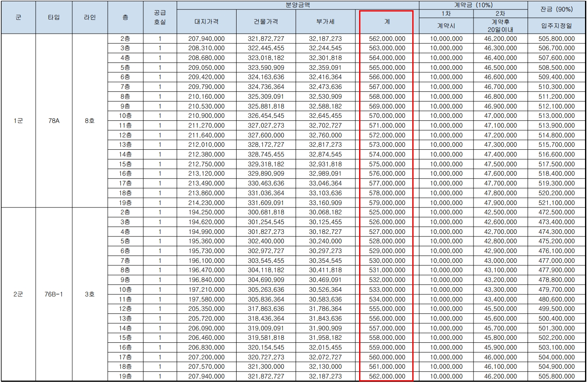Click land price 194,250,000
Viewport: 588px width, 384px height.
tap(206, 212)
